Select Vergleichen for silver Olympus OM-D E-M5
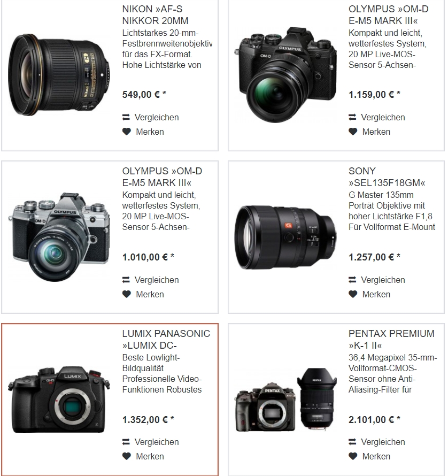The image size is (448, 476). [x=157, y=280]
